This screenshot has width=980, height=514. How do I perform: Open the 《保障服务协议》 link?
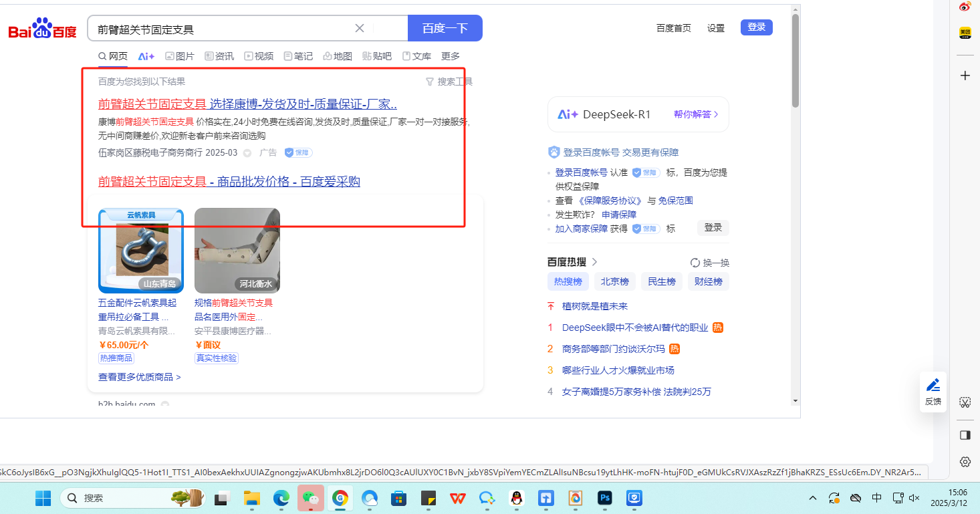pyautogui.click(x=610, y=201)
